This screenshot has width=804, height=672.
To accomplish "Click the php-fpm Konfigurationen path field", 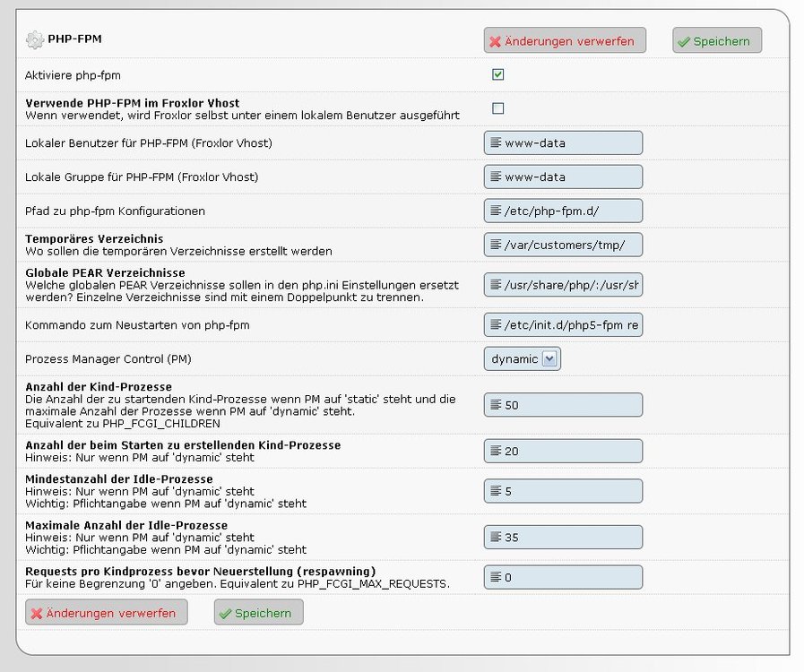I will (x=571, y=211).
